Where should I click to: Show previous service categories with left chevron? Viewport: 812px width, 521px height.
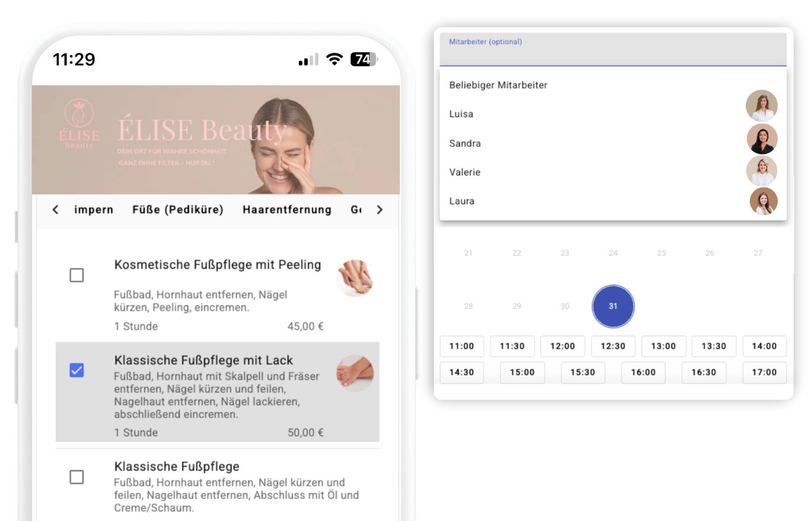point(55,210)
